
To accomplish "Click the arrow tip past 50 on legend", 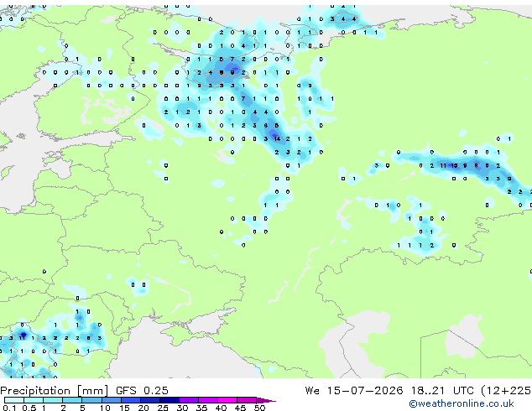I will (266, 400).
